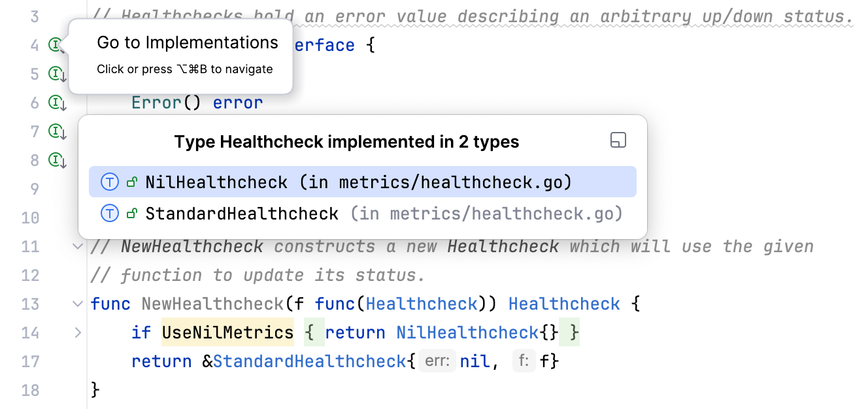Click the highlighted UseNilMetrics identifier
The height and width of the screenshot is (409, 868).
(x=227, y=333)
